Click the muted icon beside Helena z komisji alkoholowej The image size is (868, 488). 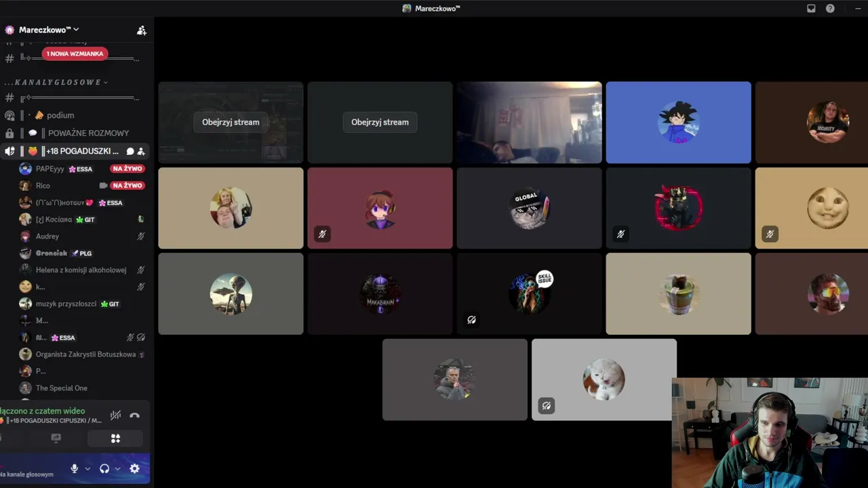pyautogui.click(x=141, y=270)
